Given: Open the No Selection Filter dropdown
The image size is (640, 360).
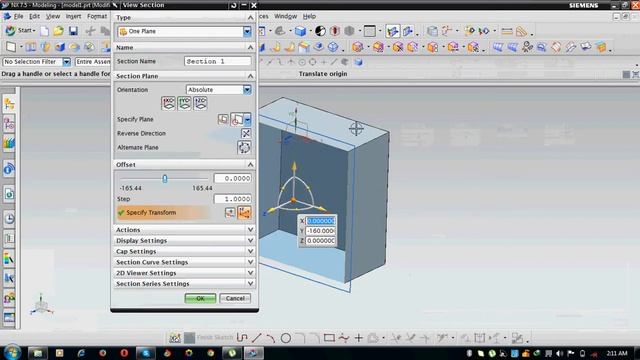Looking at the screenshot, I should 66,62.
